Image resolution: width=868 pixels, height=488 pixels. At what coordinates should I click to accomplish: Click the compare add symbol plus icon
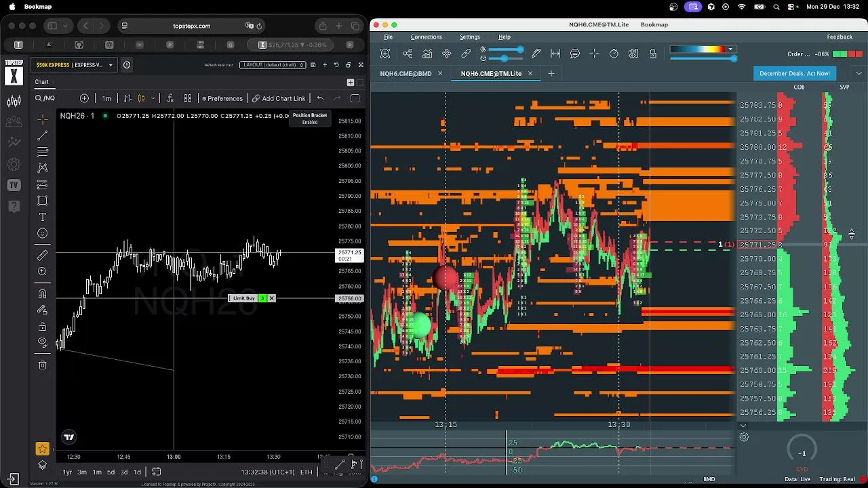tap(84, 98)
